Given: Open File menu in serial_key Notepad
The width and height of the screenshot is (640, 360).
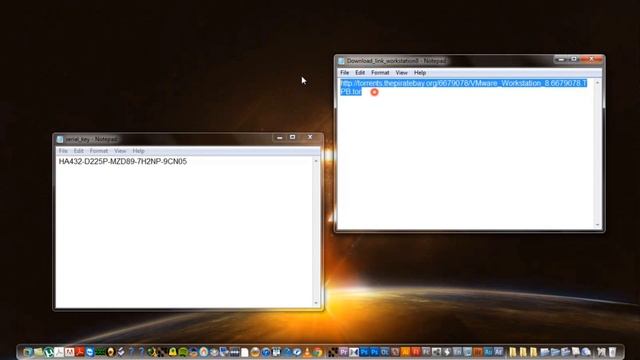Looking at the screenshot, I should coord(63,151).
